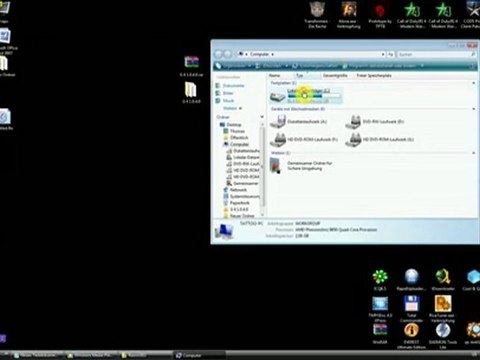
Task: Select Papierkorb in the folder tree
Action: click(x=237, y=203)
